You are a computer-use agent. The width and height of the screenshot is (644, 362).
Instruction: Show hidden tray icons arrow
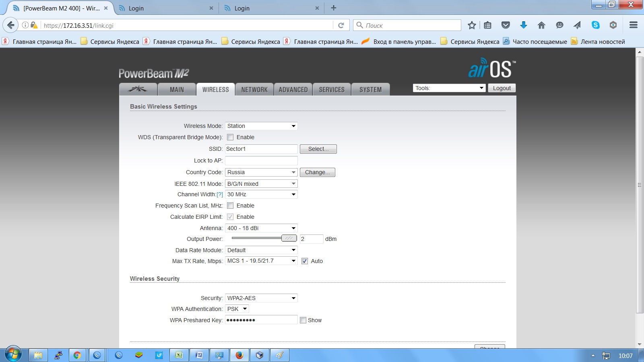(592, 356)
